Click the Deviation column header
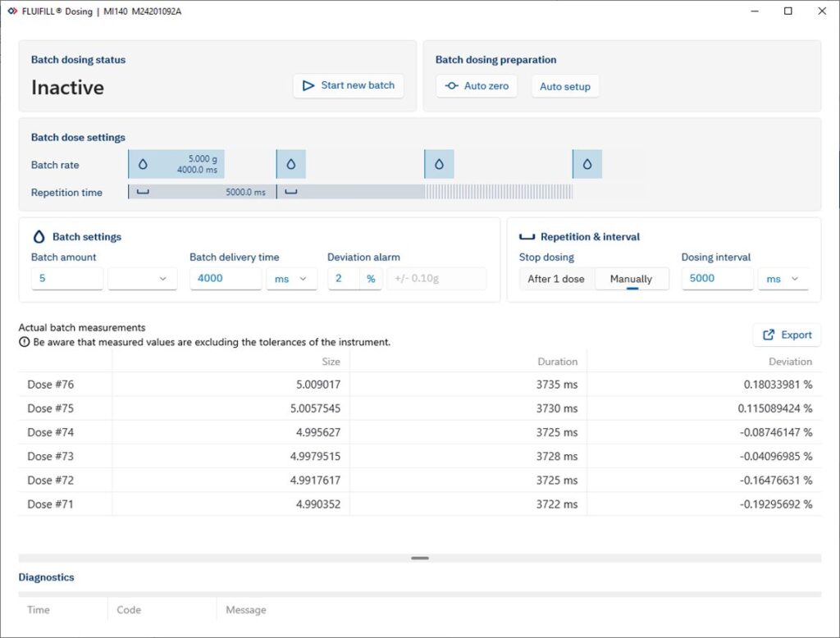840x638 pixels. (790, 362)
